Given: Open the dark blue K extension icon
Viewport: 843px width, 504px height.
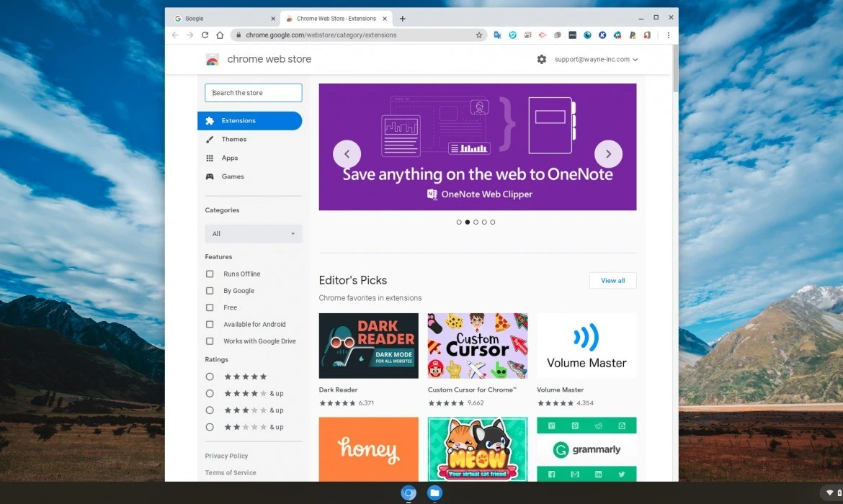Looking at the screenshot, I should click(x=602, y=35).
